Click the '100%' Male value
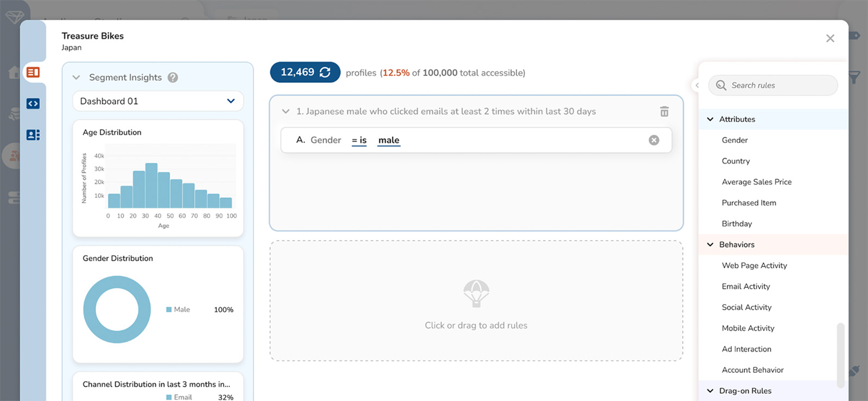The image size is (868, 401). tap(224, 309)
